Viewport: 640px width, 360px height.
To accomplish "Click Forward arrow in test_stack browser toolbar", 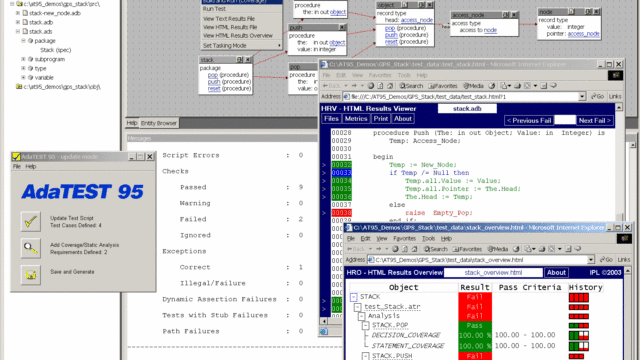I will 354,86.
